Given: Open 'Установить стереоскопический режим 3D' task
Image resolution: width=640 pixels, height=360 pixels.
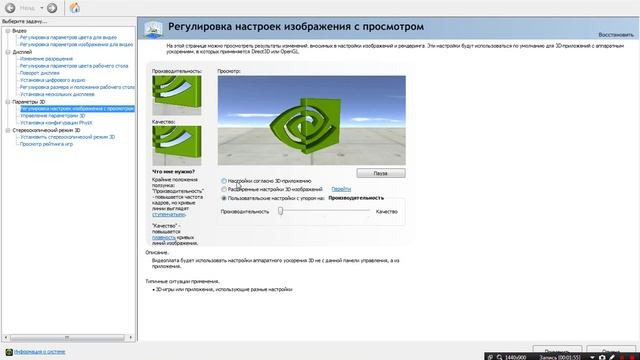Looking at the screenshot, I should tap(67, 137).
